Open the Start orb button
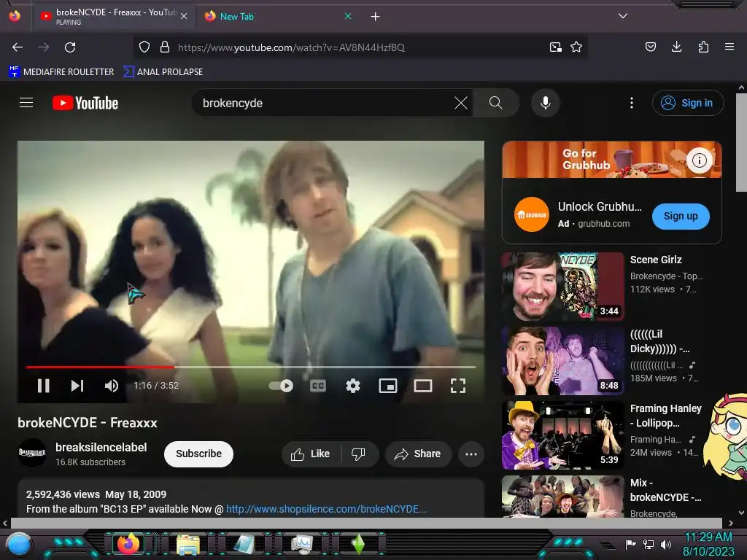The image size is (747, 560). click(x=19, y=544)
